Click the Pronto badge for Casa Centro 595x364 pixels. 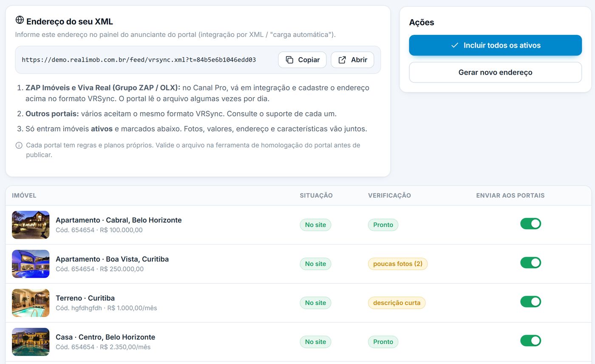pos(383,342)
